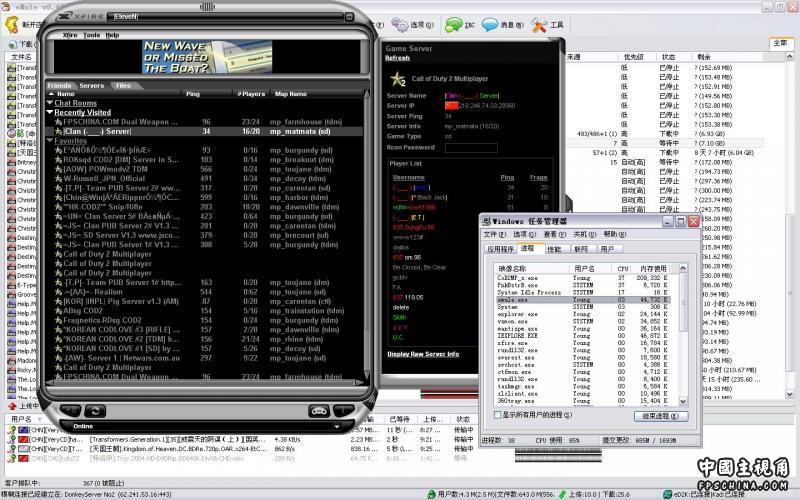Click eMule uploads arrow icon

coord(12,406)
